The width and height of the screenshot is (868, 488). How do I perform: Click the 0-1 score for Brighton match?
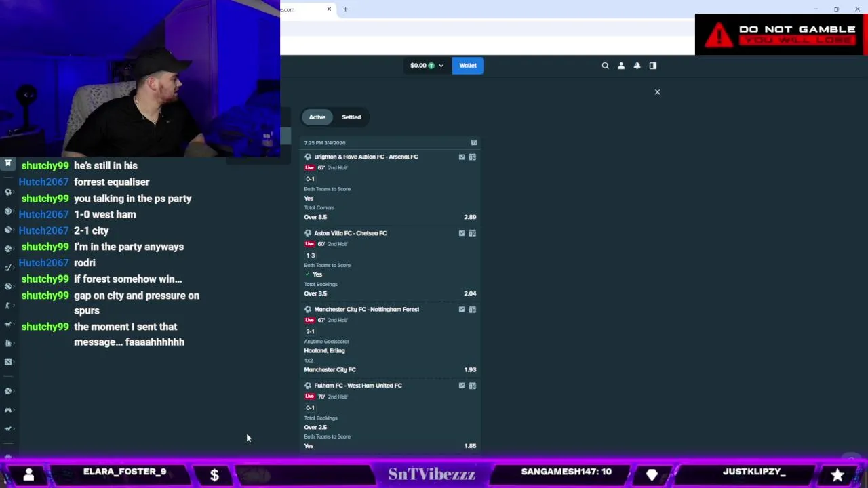310,179
